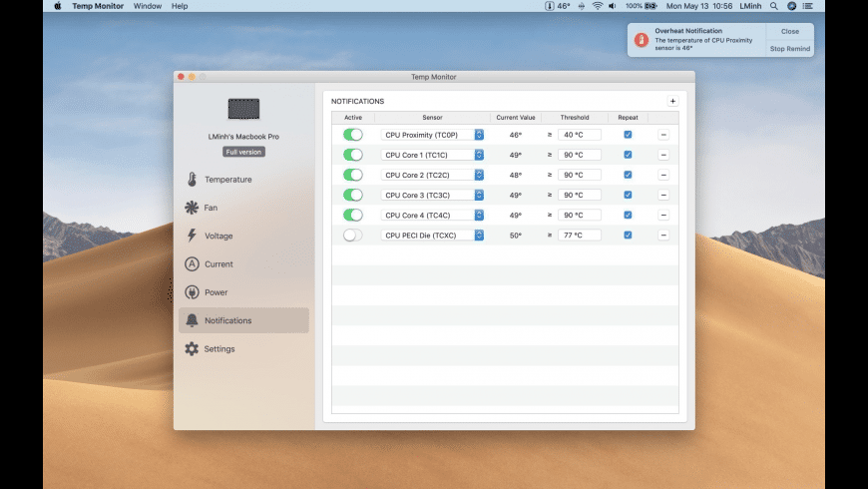Uncheck Repeat for CPU Proximity
This screenshot has height=489, width=868.
pos(628,135)
